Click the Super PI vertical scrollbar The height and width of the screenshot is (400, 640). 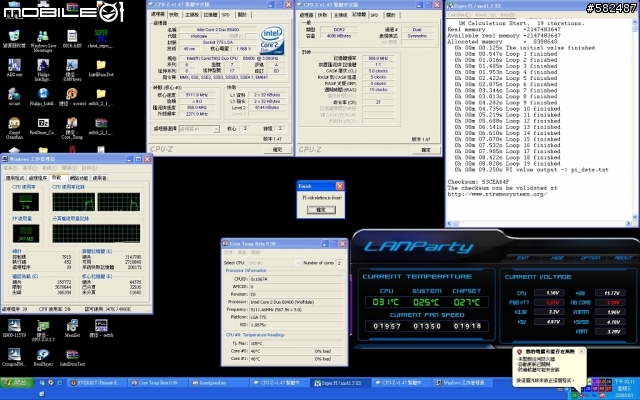pyautogui.click(x=636, y=118)
